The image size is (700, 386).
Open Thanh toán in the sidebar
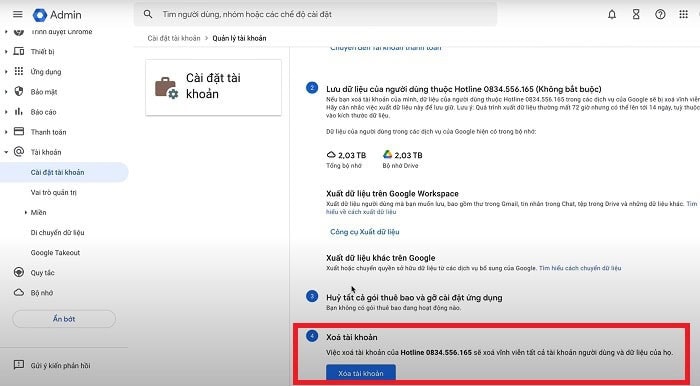[x=48, y=132]
